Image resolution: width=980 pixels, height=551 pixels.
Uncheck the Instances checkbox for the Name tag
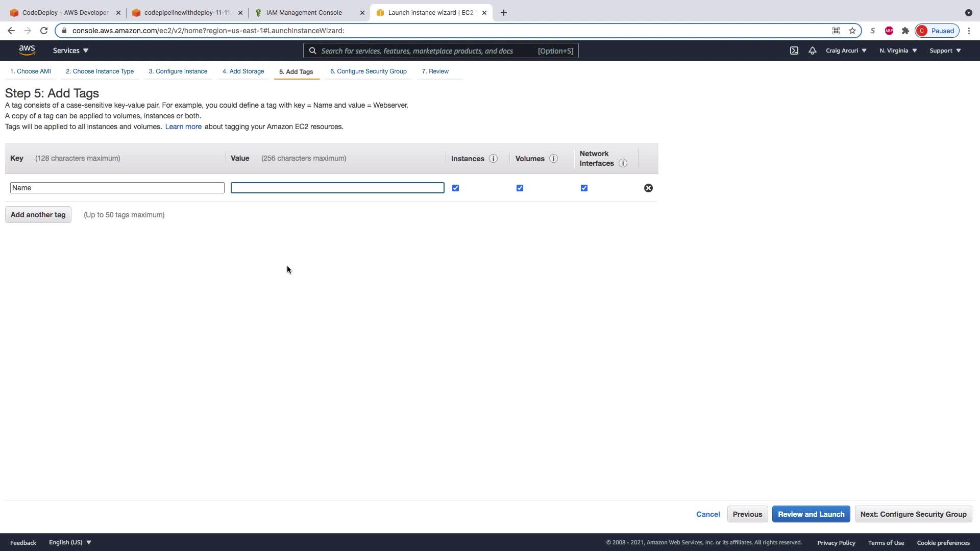(x=455, y=188)
